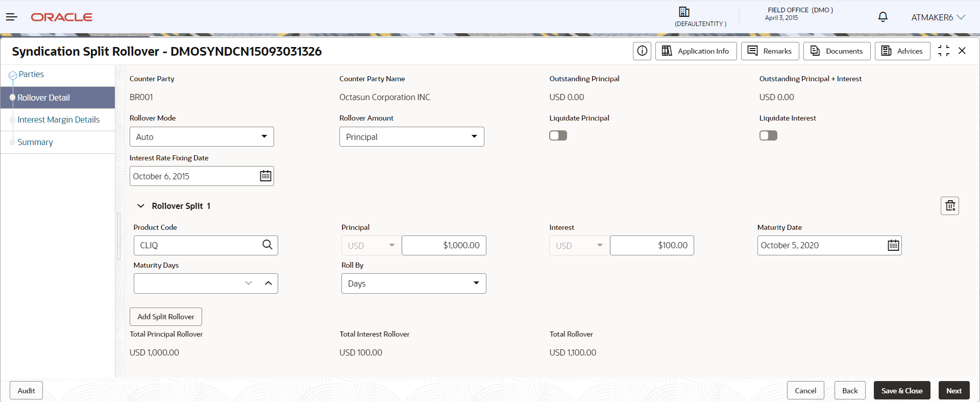Open the Interest currency dropdown
980x402 pixels.
pyautogui.click(x=579, y=246)
